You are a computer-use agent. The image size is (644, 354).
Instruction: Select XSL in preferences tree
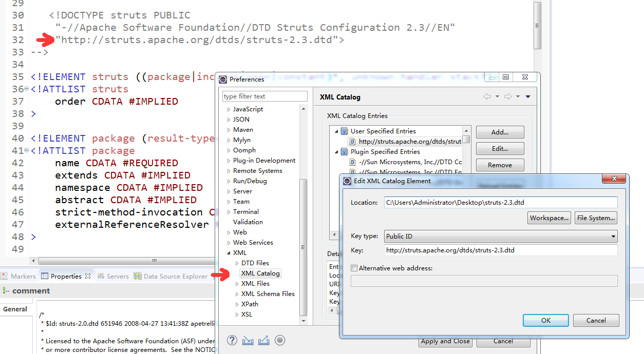pyautogui.click(x=247, y=314)
